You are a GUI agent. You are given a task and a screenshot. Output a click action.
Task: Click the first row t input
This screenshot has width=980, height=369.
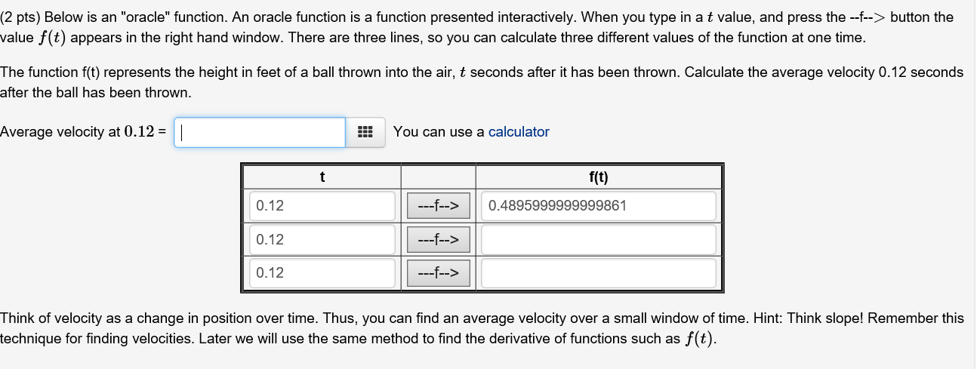322,205
